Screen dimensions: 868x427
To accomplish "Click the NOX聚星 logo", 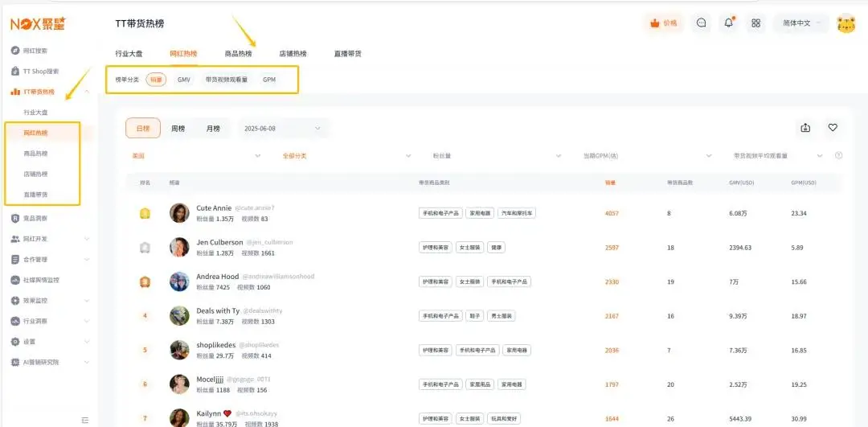I will [38, 23].
